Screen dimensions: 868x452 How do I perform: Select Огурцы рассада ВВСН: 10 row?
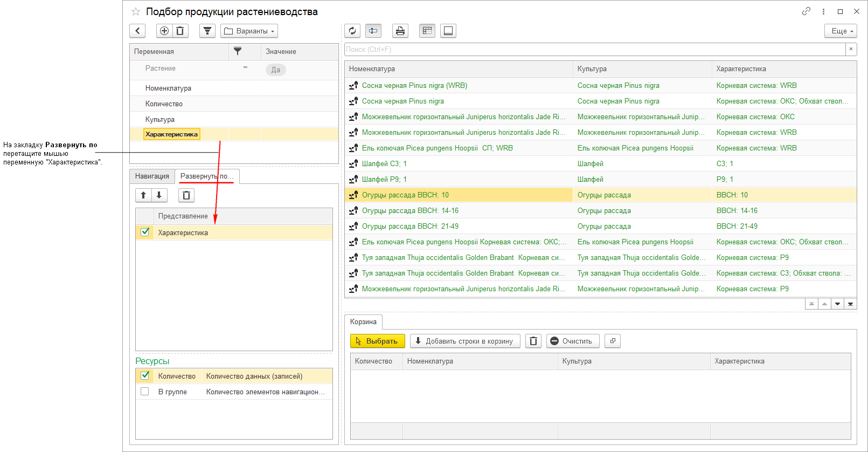point(600,195)
